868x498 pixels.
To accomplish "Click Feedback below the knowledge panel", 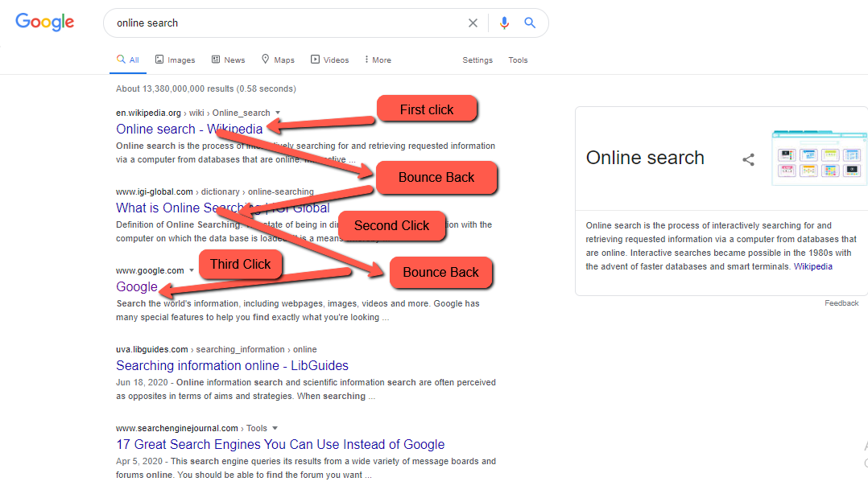I will click(841, 303).
